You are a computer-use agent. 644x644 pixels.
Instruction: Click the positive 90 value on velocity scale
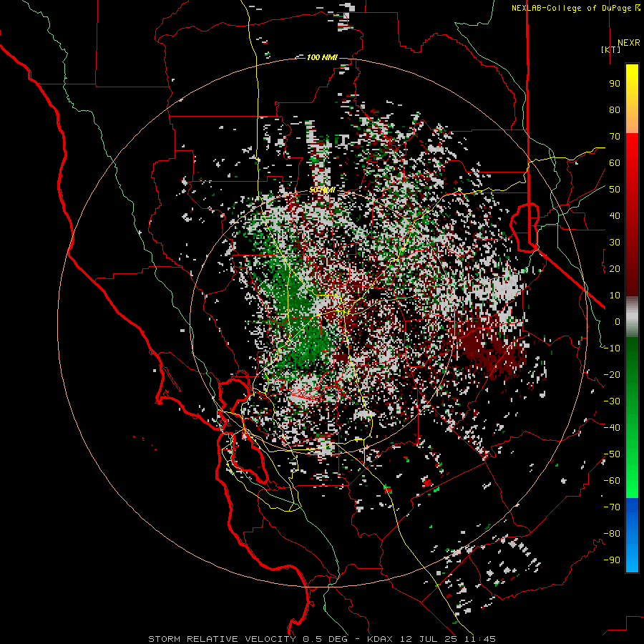click(615, 84)
